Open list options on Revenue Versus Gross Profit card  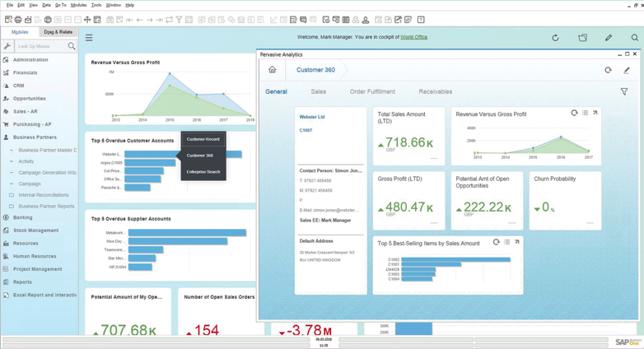pos(585,113)
